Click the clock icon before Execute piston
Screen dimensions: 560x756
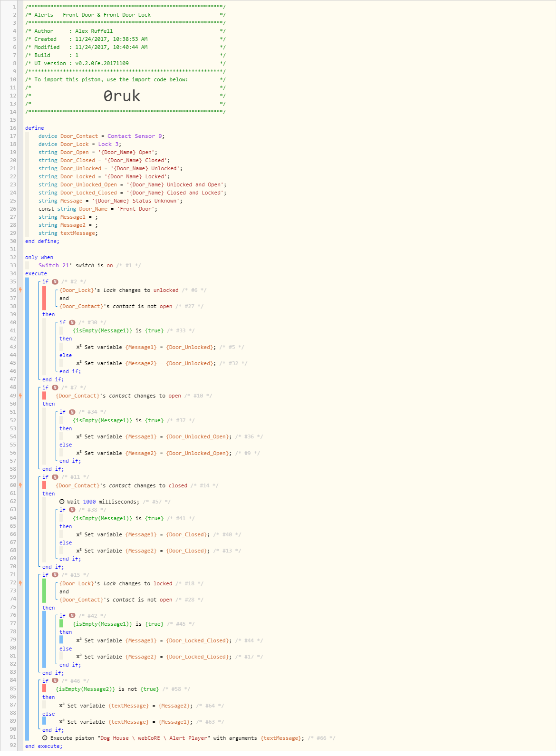click(x=45, y=738)
